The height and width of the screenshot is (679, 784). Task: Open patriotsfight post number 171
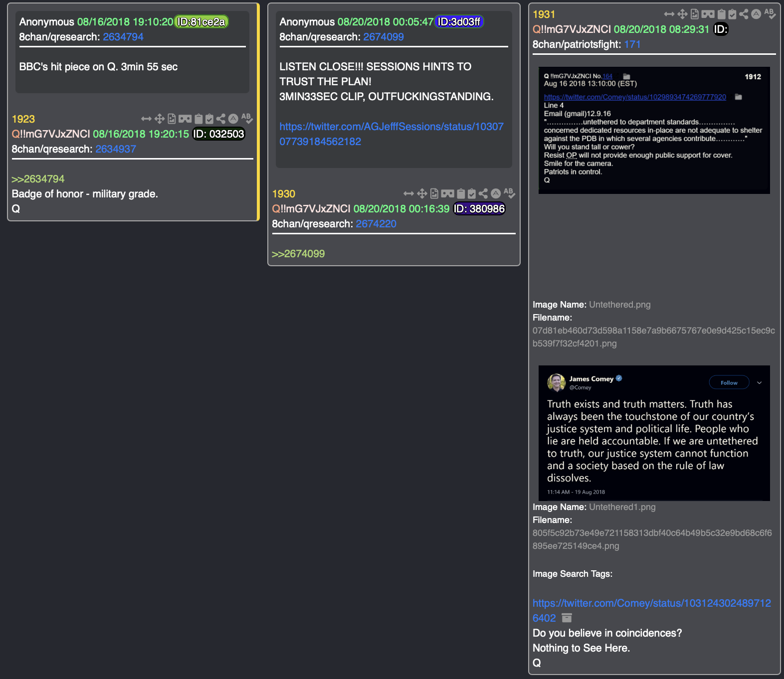coord(632,44)
